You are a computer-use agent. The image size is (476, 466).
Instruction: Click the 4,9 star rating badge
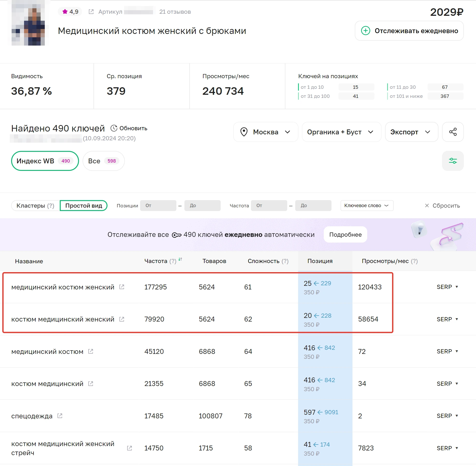pyautogui.click(x=70, y=12)
